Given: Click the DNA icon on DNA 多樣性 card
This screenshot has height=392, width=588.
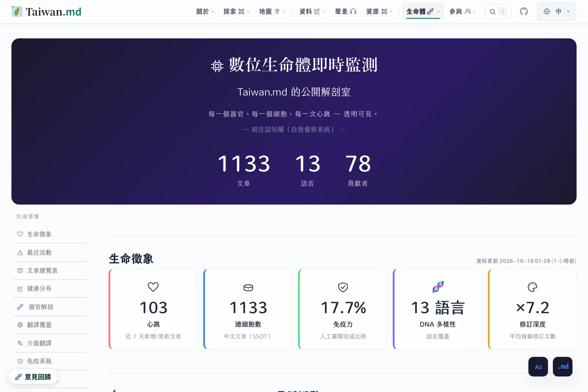Looking at the screenshot, I should tap(438, 287).
